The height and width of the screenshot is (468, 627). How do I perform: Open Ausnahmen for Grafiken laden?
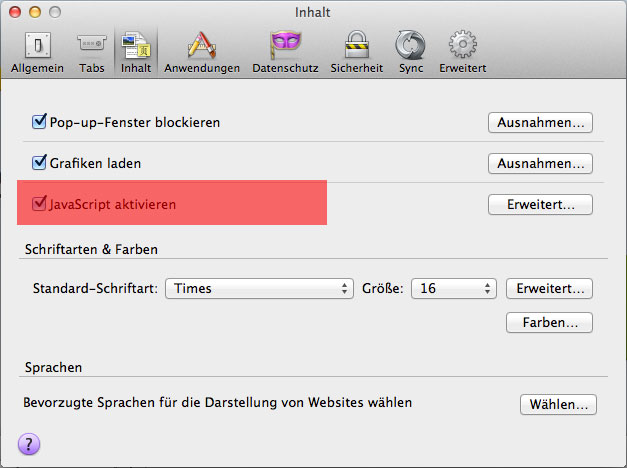tap(540, 163)
